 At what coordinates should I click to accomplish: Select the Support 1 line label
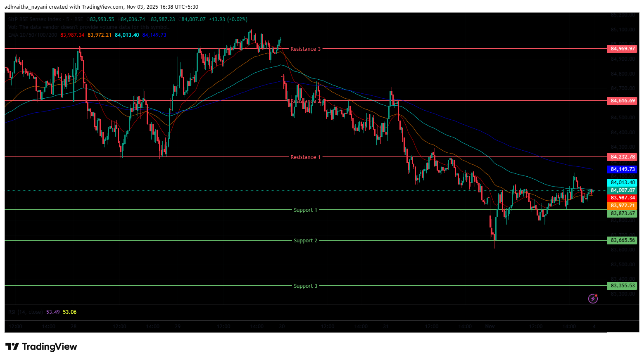coord(305,210)
